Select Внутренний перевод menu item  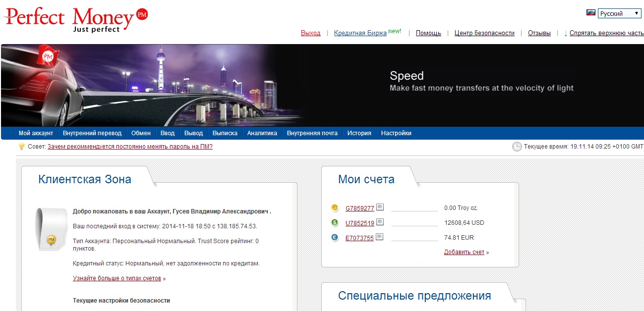point(92,133)
